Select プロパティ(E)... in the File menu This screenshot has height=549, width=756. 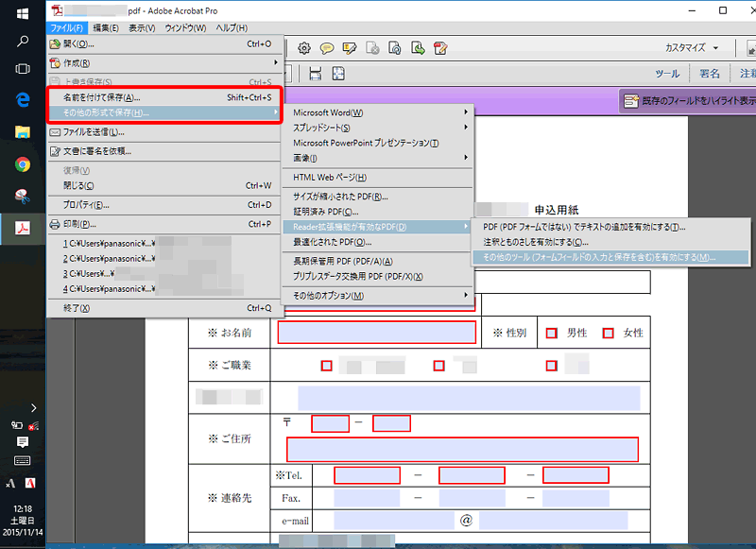[x=163, y=205]
